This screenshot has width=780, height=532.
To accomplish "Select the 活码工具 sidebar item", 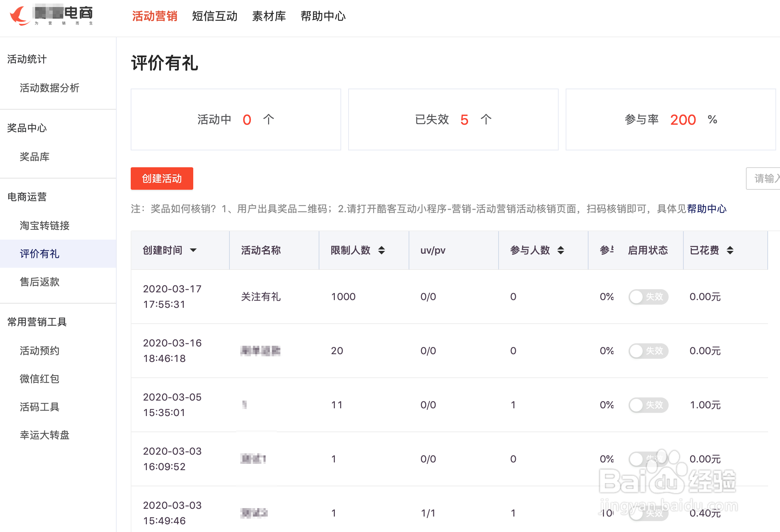I will coord(39,407).
